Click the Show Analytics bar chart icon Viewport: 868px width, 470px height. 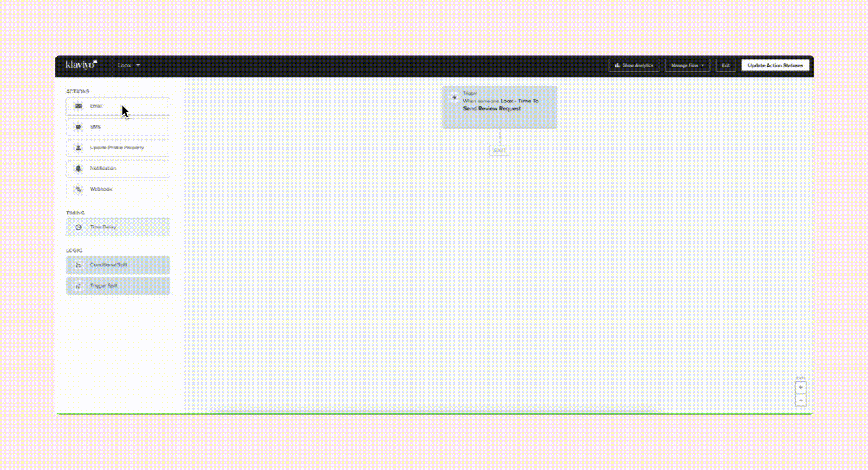click(x=617, y=65)
